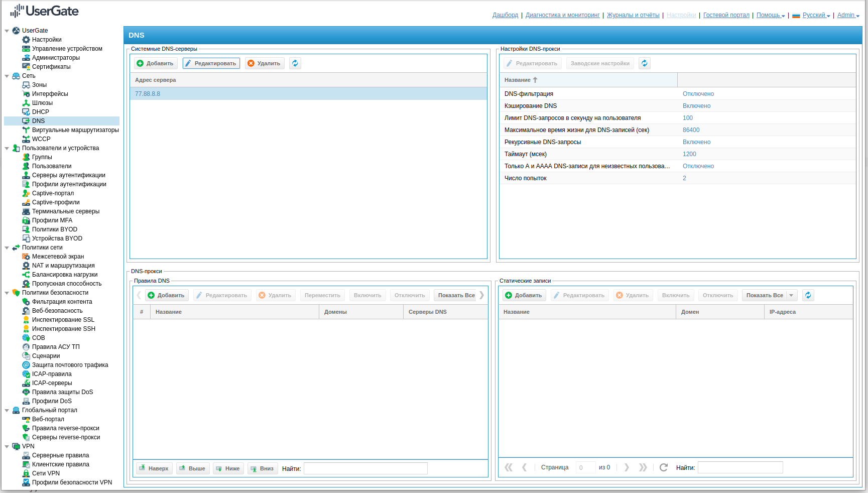868x493 pixels.
Task: Select Виртуальные маршрутизаторы in the sidebar
Action: pos(75,130)
